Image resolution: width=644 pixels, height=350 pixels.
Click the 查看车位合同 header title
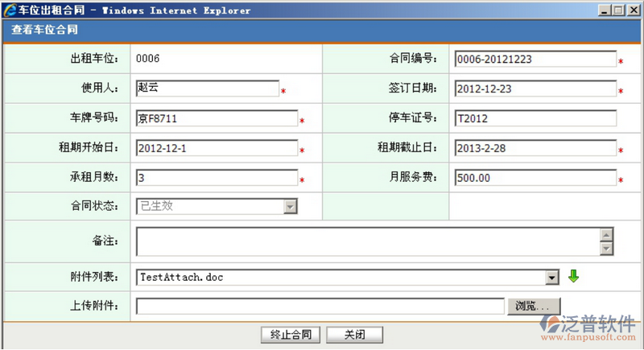tap(44, 30)
